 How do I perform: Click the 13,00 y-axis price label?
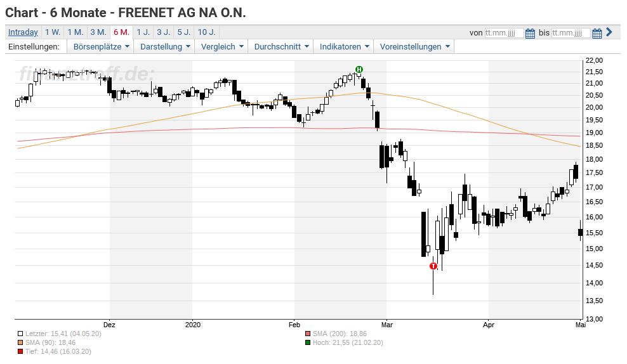(x=594, y=319)
